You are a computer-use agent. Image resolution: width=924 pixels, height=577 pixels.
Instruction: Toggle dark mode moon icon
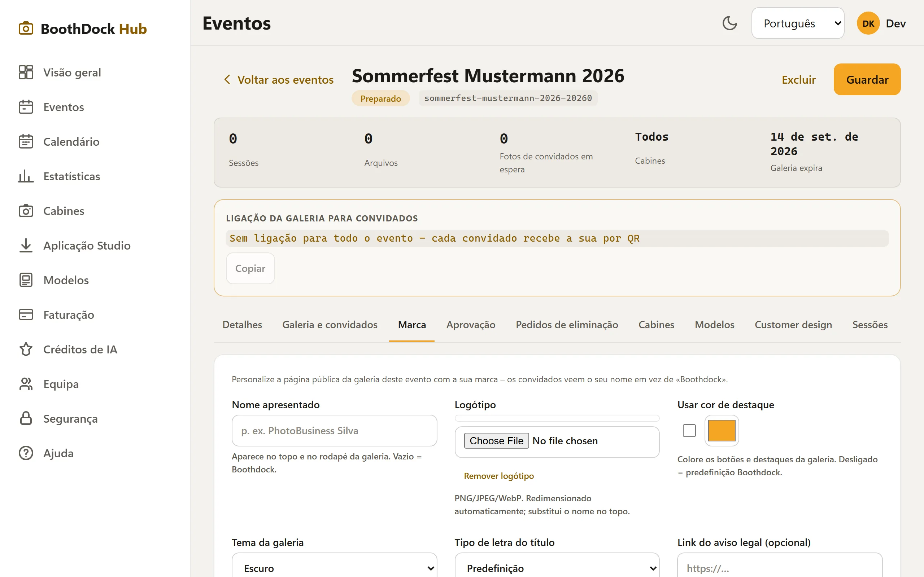(x=729, y=23)
